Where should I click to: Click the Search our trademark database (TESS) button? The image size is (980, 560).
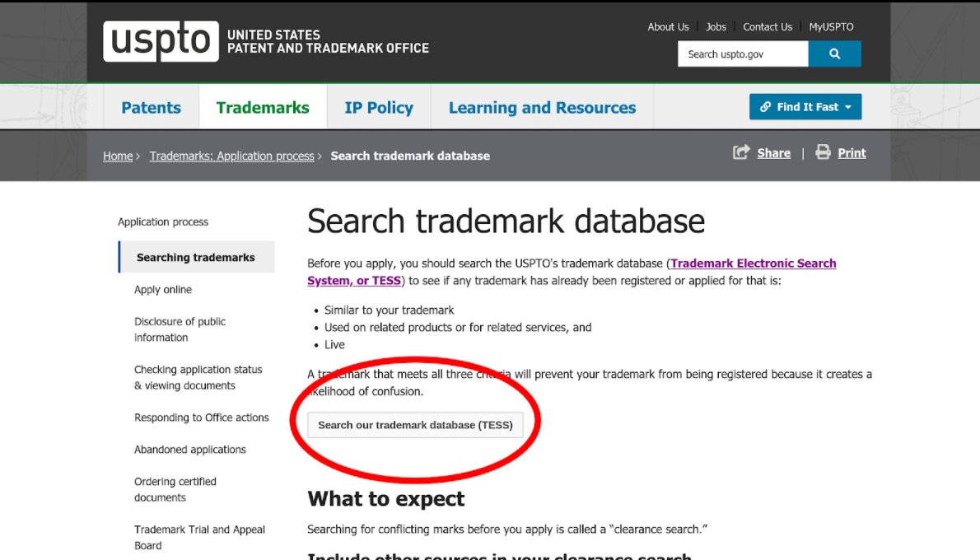coord(416,425)
